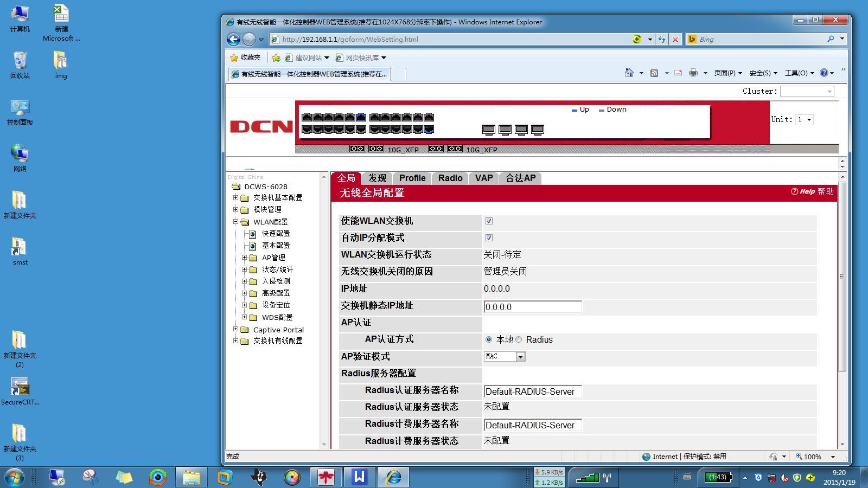The width and height of the screenshot is (868, 488).
Task: Open the Unit dropdown
Action: pyautogui.click(x=804, y=119)
